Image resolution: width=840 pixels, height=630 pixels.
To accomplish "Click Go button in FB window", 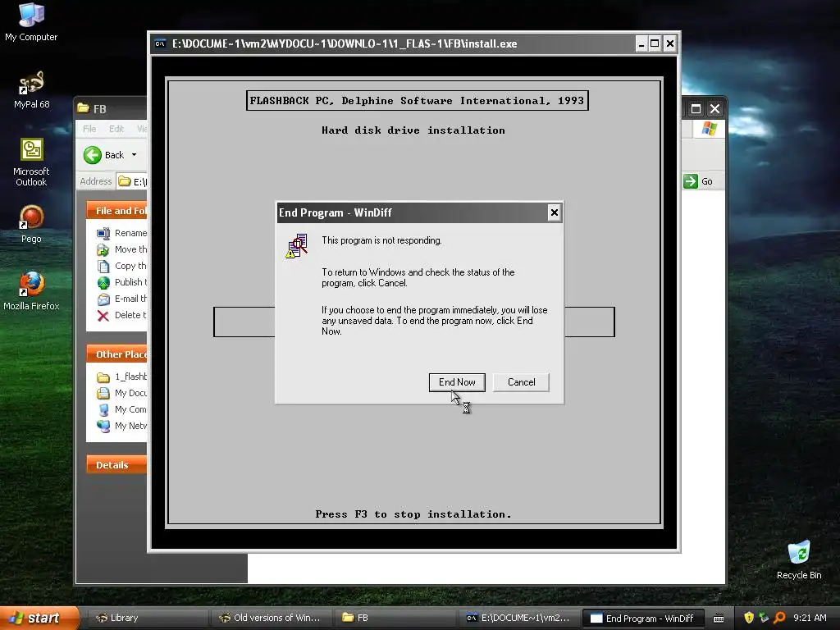I will pos(699,181).
